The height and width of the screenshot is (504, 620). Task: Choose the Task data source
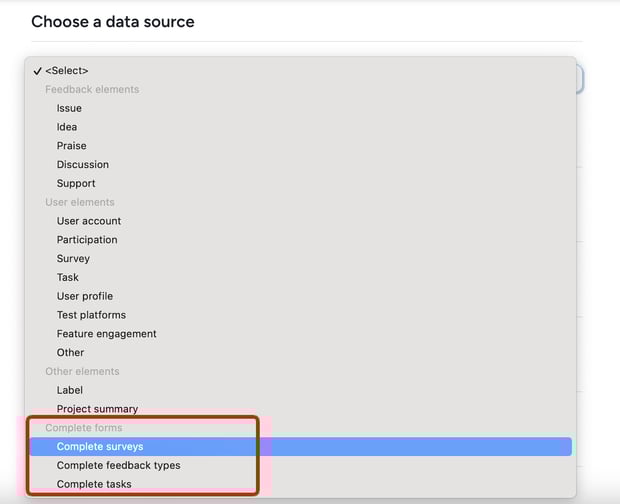pos(301,277)
